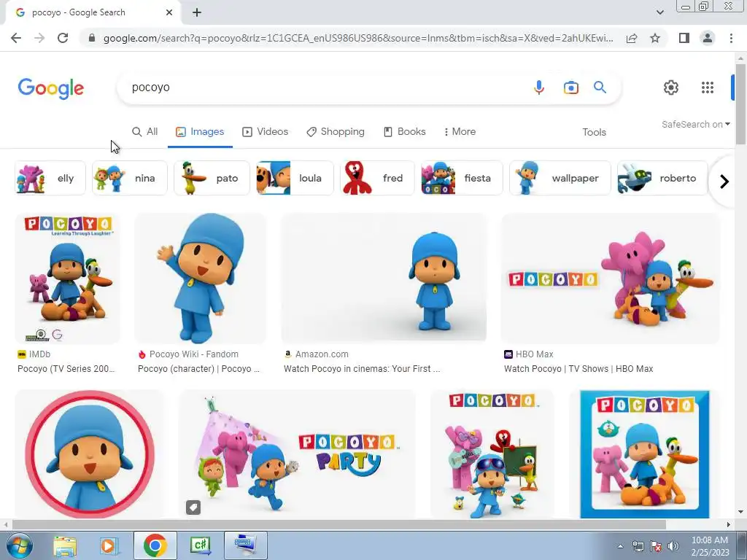
Task: Open the HBO Max source link
Action: tap(529, 354)
